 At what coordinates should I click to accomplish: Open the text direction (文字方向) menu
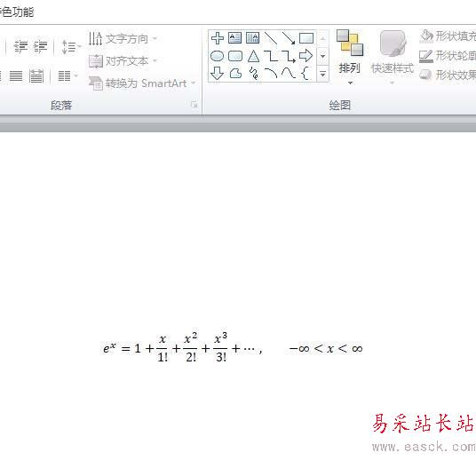123,39
